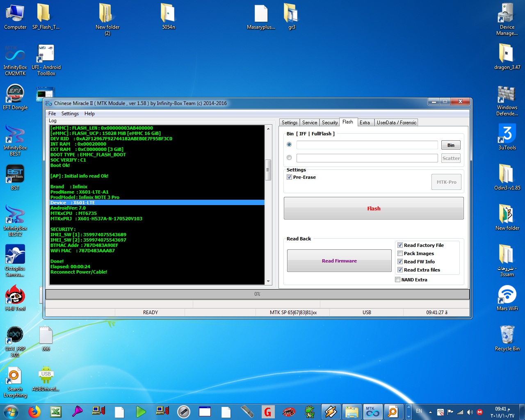Open the Computer desktop icon

tap(15, 16)
